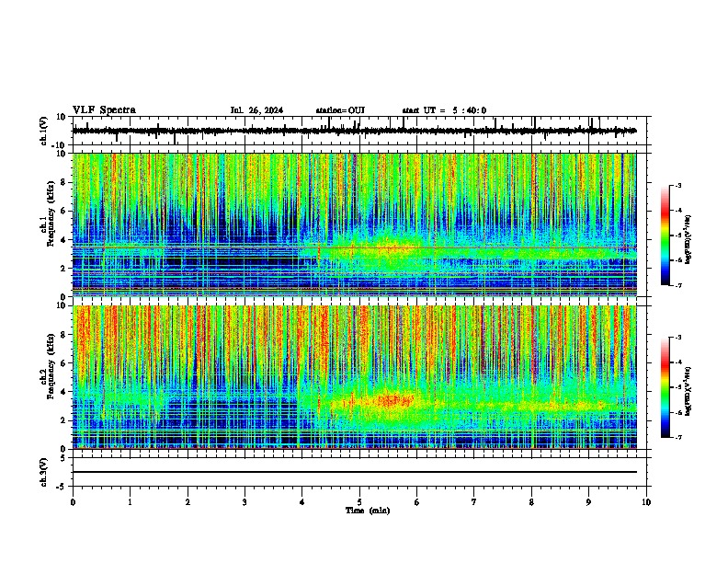Click time-axis tick label "1"
The image size is (728, 563).
pos(130,502)
